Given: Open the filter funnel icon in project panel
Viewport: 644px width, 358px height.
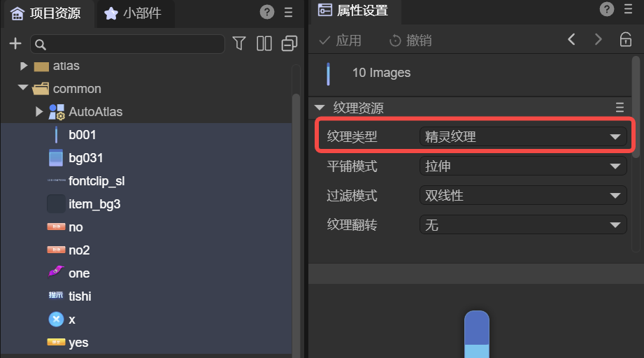Looking at the screenshot, I should (x=239, y=44).
